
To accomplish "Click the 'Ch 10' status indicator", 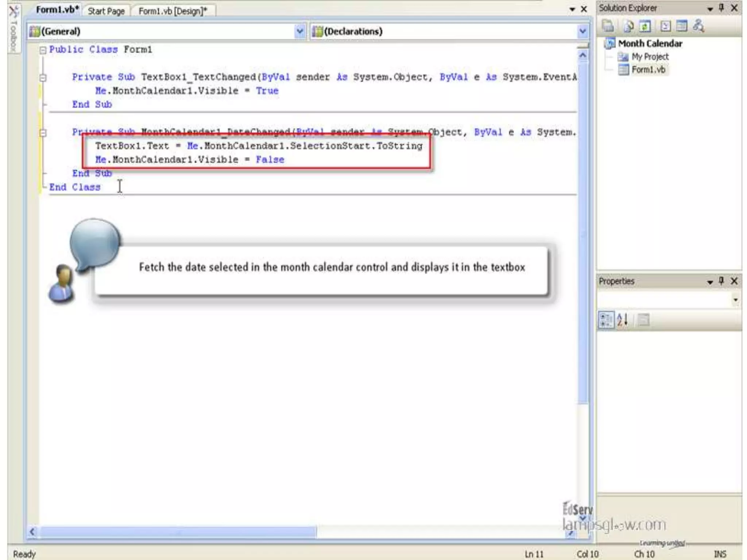I will (644, 554).
